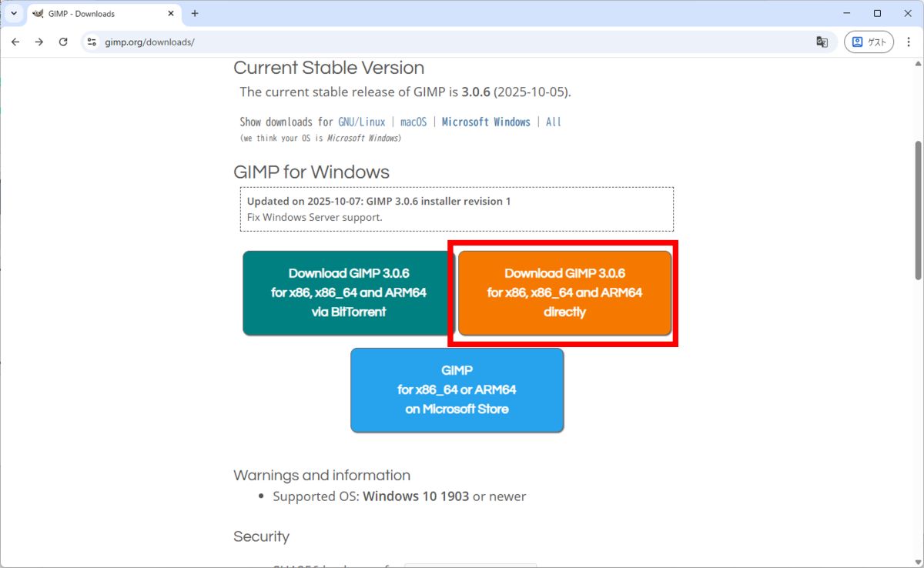This screenshot has width=924, height=568.
Task: Click the browser back arrow
Action: click(x=15, y=42)
